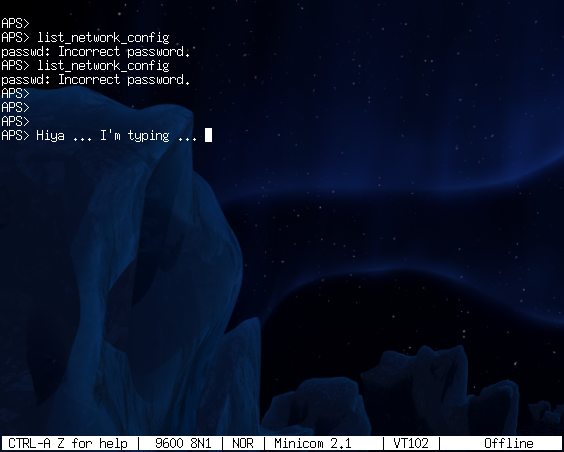
Task: Click the middle of three empty 'APS>' prompts
Action: 15,108
